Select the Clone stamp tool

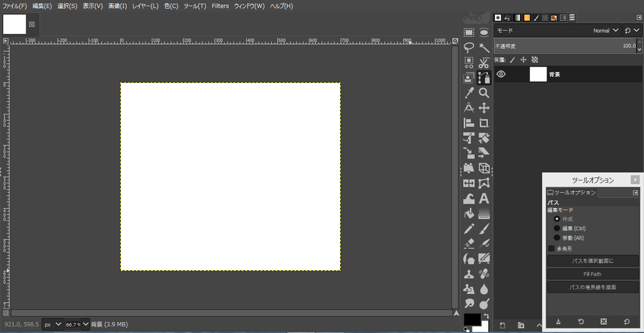[x=469, y=274]
